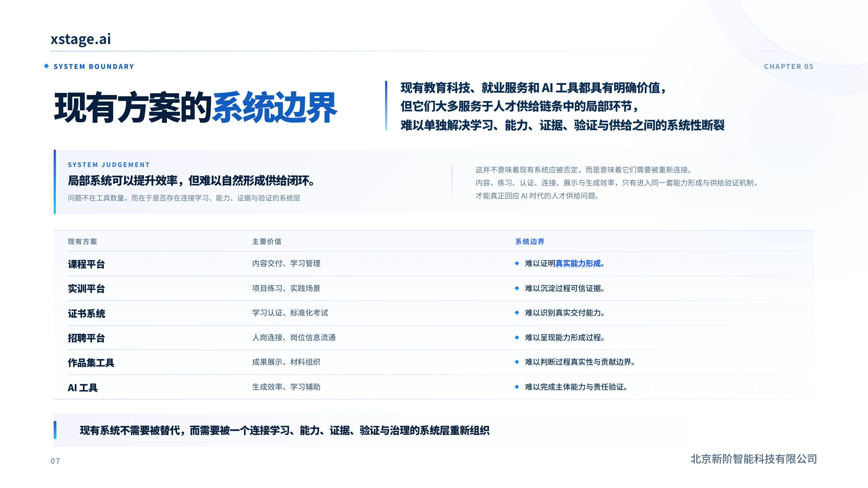Screen dimensions: 868x488
Task: Click the headline 现有方案的系统边界
Action: coord(196,107)
